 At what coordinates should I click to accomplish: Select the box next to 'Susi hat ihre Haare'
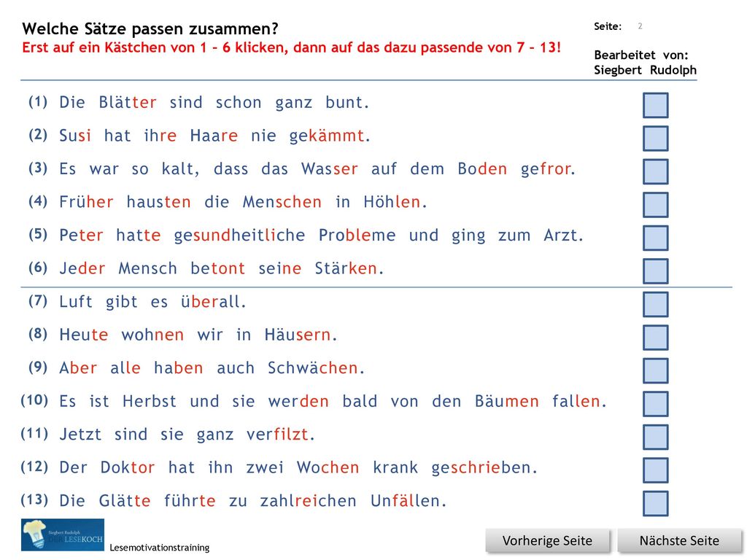click(x=656, y=139)
